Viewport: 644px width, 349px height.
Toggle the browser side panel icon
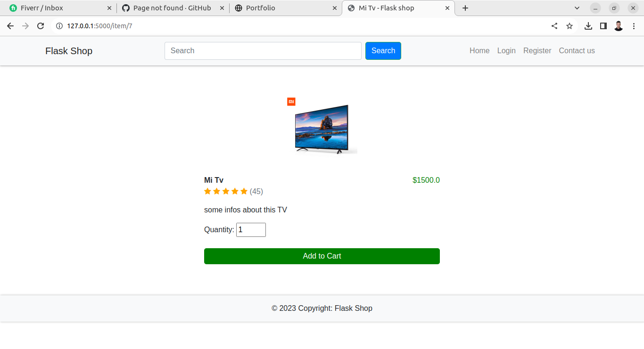pyautogui.click(x=603, y=26)
